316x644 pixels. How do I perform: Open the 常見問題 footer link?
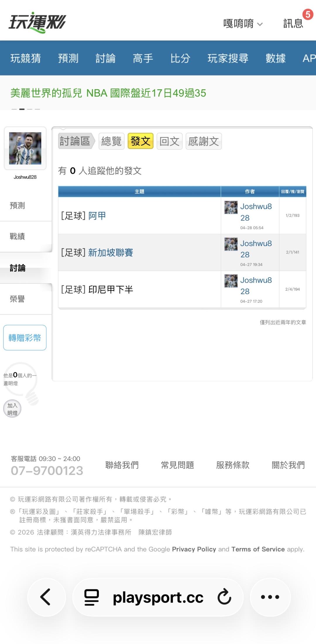[x=178, y=465]
